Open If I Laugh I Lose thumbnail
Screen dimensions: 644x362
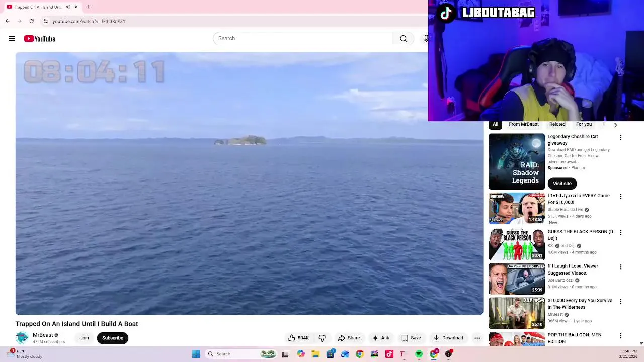pyautogui.click(x=517, y=279)
